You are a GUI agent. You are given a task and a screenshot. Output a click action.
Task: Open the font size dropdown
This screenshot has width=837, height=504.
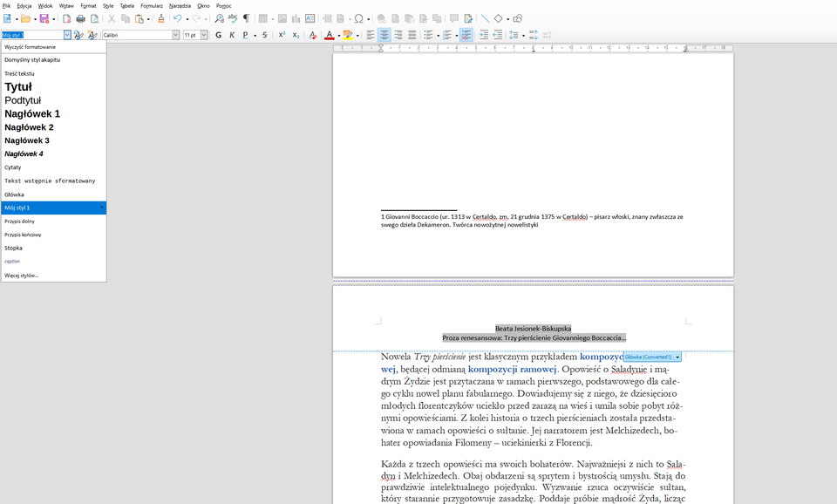pos(203,35)
